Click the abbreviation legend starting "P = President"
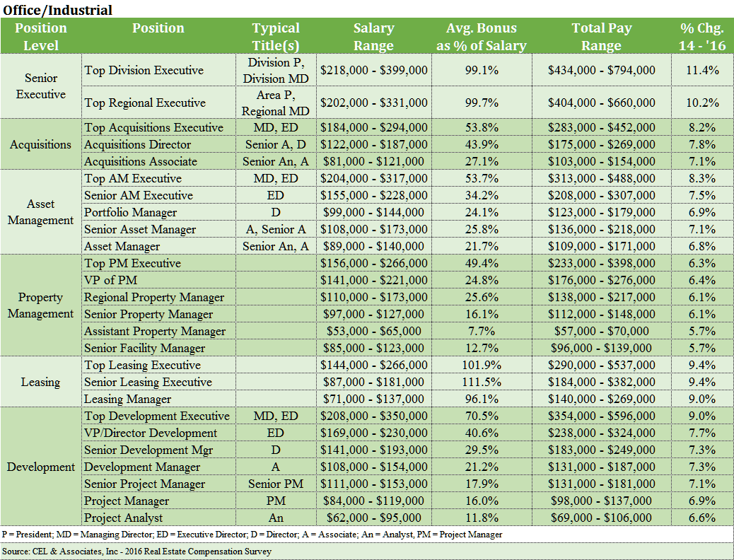Viewport: 734px width, 560px height. click(252, 535)
